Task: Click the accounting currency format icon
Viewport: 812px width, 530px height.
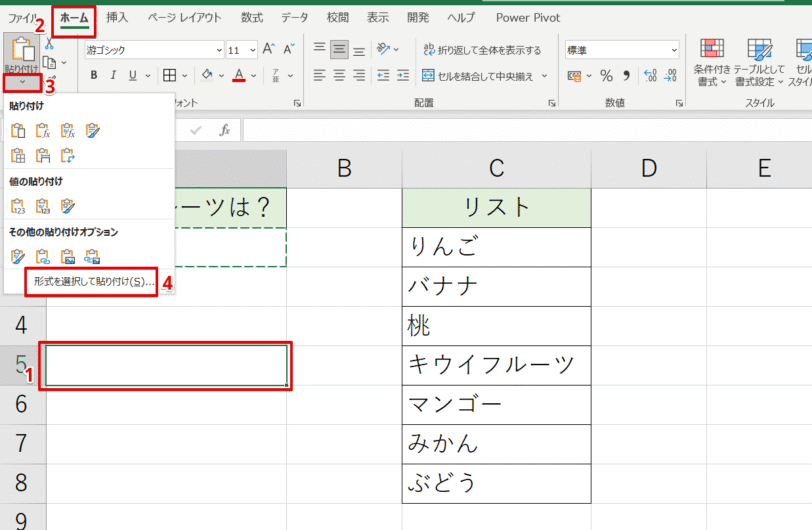Action: click(x=574, y=76)
